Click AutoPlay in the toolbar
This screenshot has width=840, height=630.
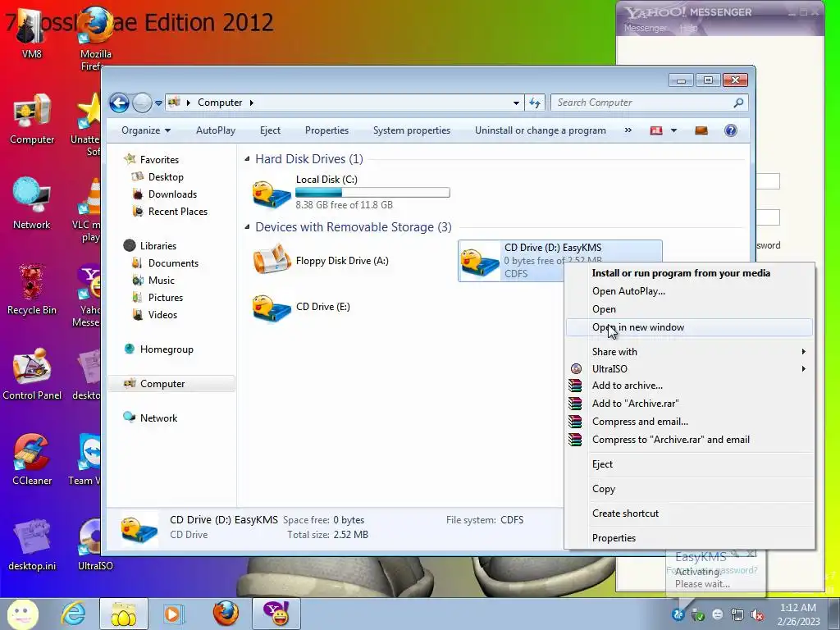point(216,130)
